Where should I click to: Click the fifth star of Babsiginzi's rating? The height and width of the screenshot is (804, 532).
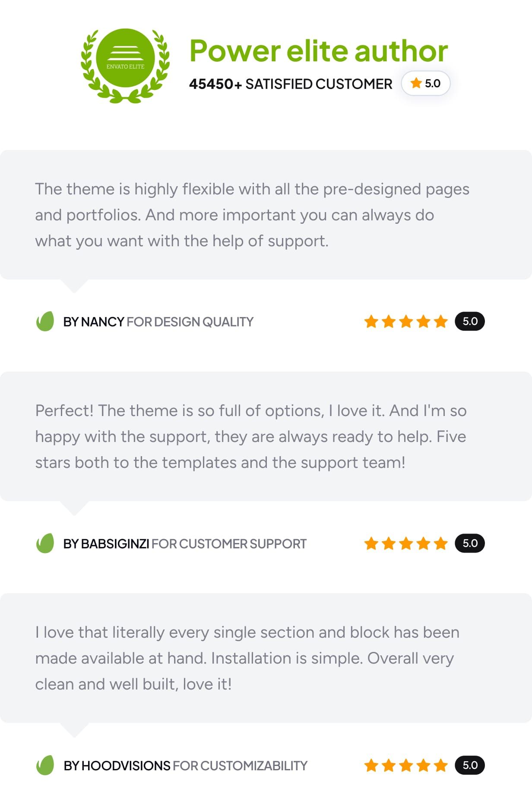pos(440,543)
